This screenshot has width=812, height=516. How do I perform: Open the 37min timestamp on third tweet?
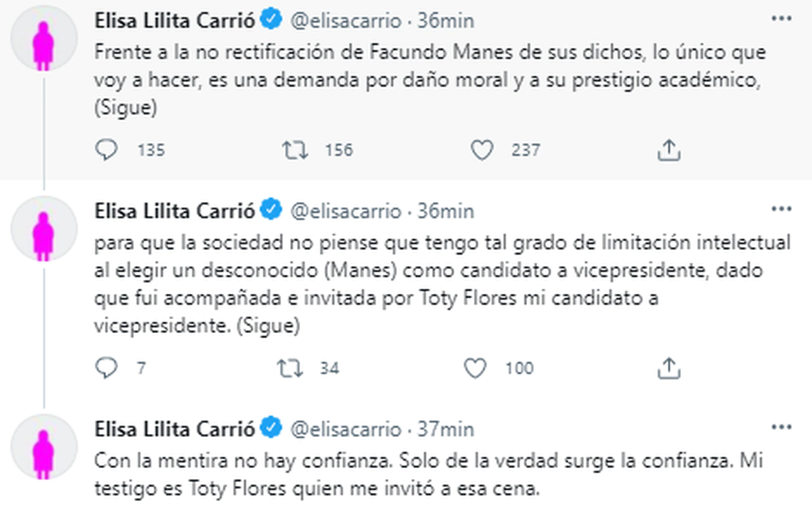(x=445, y=430)
